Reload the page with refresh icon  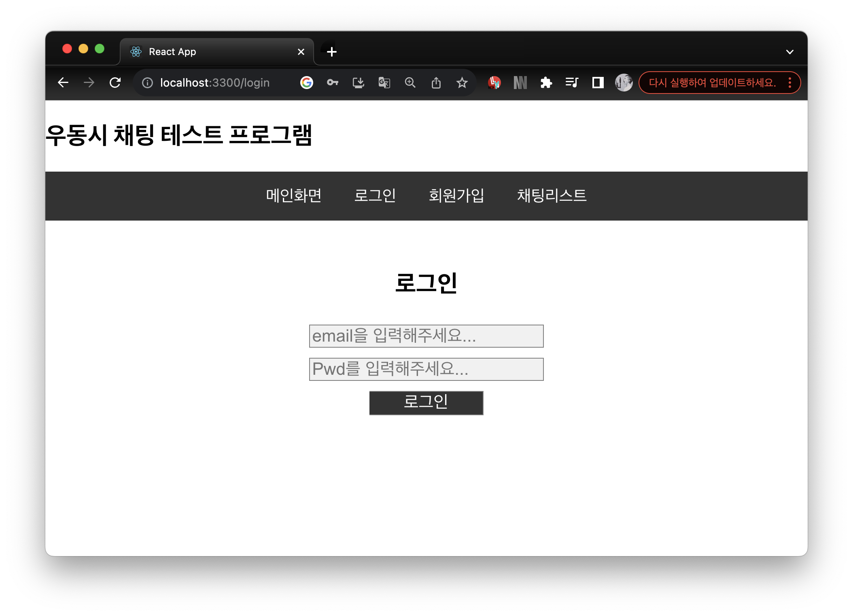[115, 83]
